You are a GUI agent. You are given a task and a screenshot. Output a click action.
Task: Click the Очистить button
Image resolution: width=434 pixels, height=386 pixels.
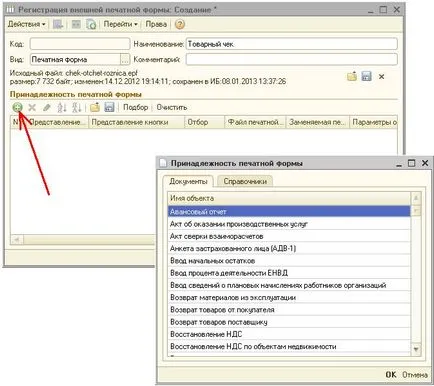[x=172, y=107]
